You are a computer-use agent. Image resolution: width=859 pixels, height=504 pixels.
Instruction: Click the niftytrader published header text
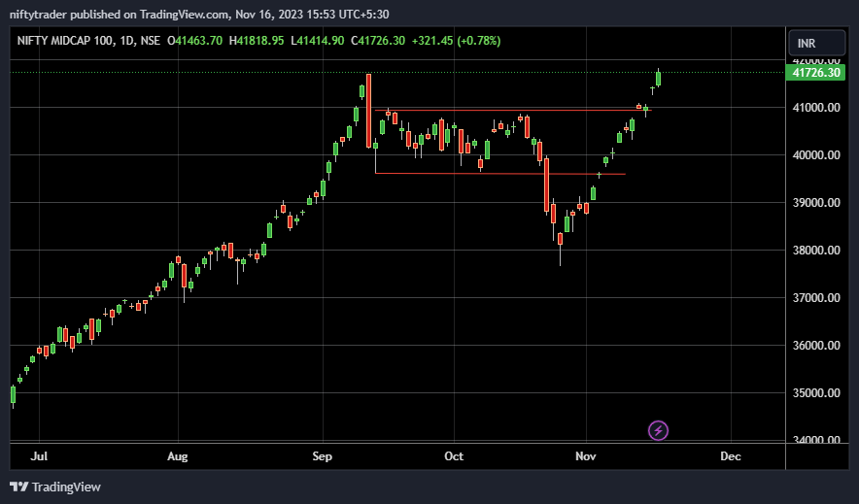199,15
